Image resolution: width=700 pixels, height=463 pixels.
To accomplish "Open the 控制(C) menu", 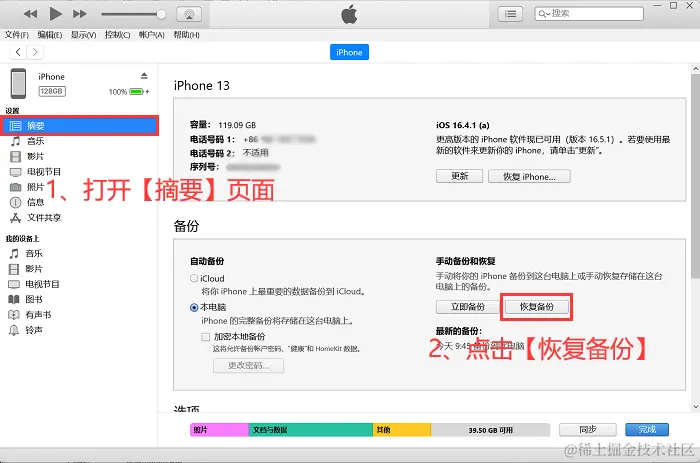I will pyautogui.click(x=117, y=35).
